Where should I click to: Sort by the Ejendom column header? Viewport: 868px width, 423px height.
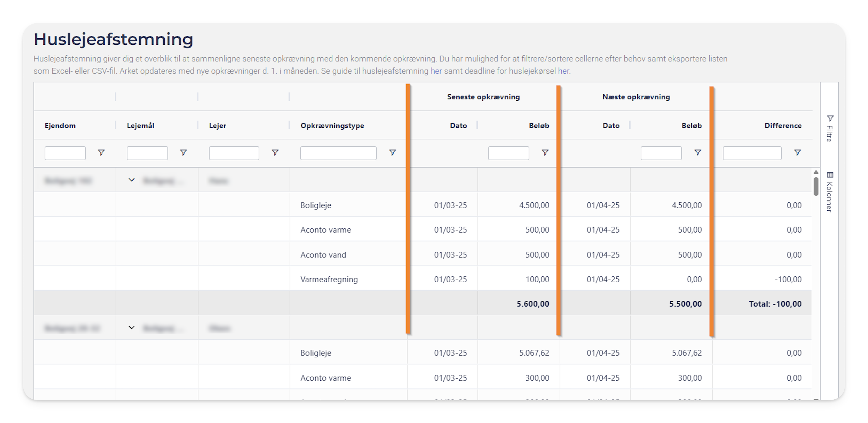pos(60,125)
